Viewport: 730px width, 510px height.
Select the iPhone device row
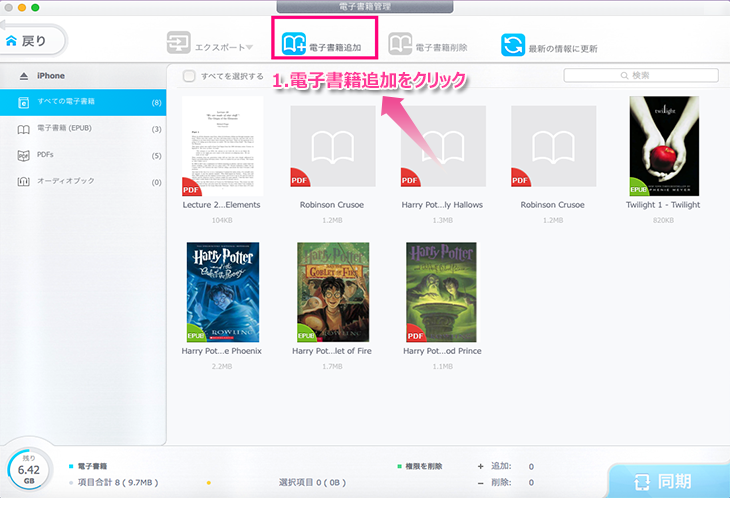(83, 76)
